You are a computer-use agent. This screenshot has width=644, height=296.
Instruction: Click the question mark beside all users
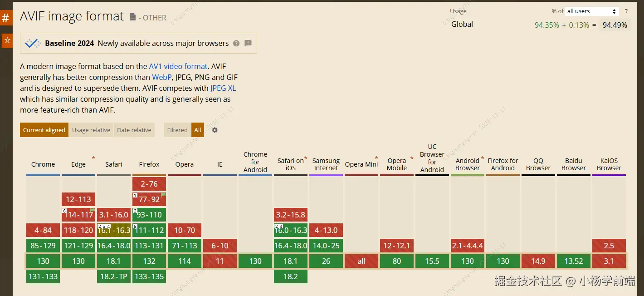tap(626, 11)
